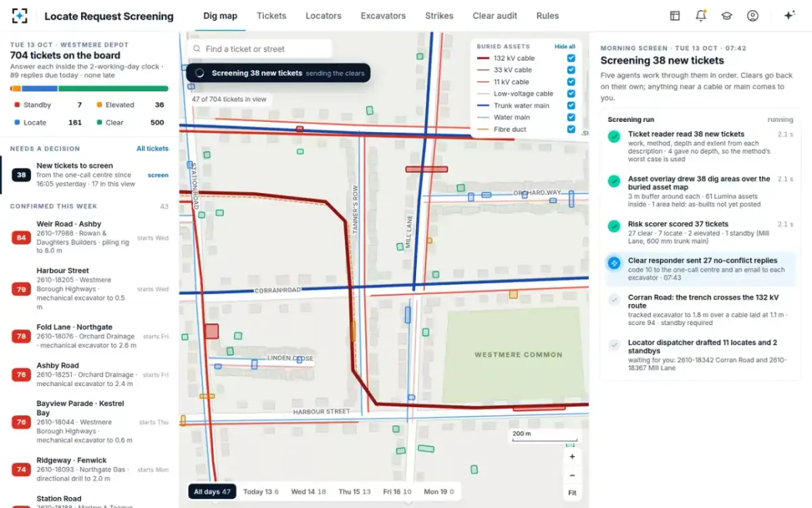Click the 84 risk badge for Weir Road

click(21, 238)
